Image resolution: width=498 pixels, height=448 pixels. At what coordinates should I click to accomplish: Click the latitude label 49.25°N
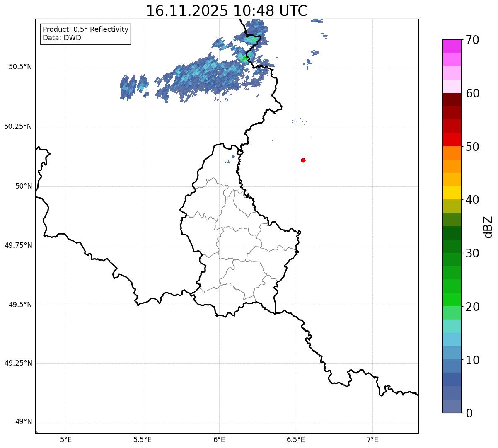point(18,363)
